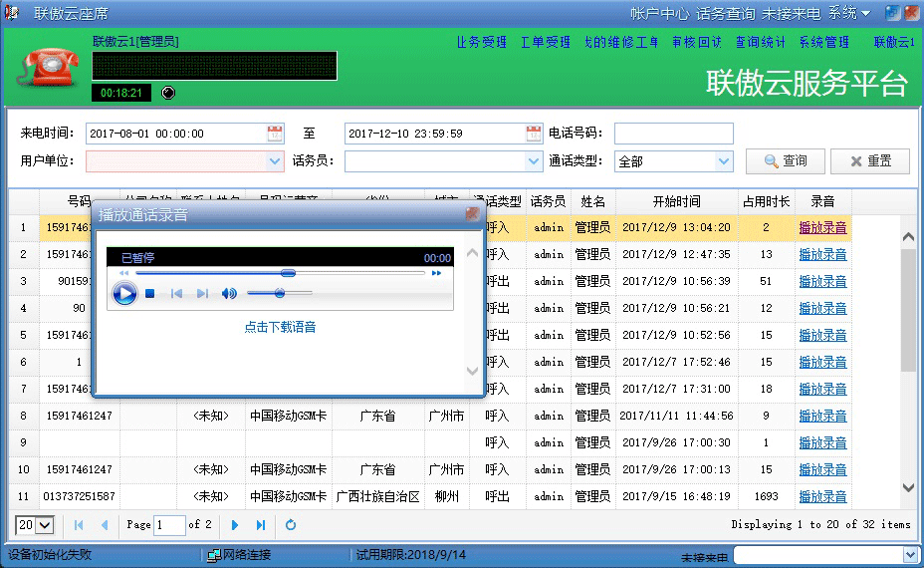
Task: Click the red telephone icon
Action: tap(48, 68)
